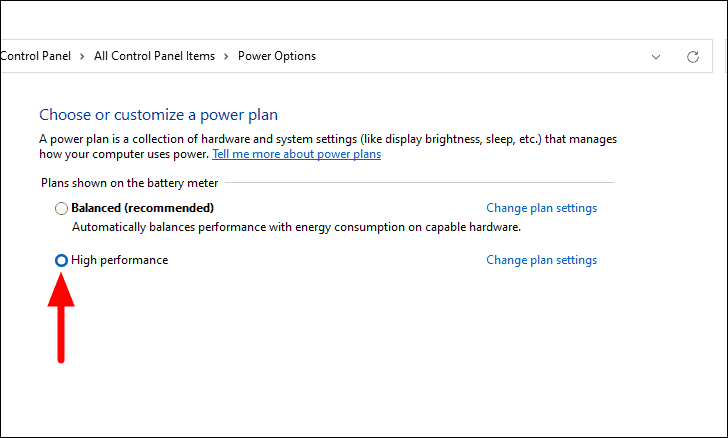The image size is (728, 438).
Task: Open Change plan settings for High performance
Action: (541, 260)
